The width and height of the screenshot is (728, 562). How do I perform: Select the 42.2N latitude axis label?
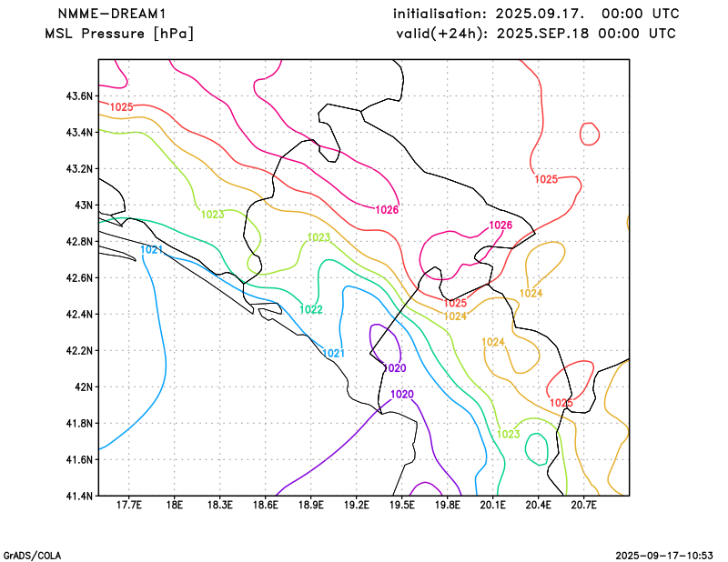[x=79, y=350]
